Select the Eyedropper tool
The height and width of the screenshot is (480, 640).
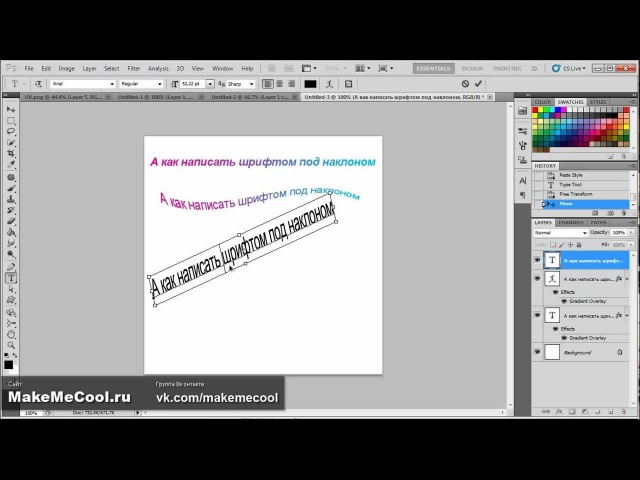tap(11, 164)
